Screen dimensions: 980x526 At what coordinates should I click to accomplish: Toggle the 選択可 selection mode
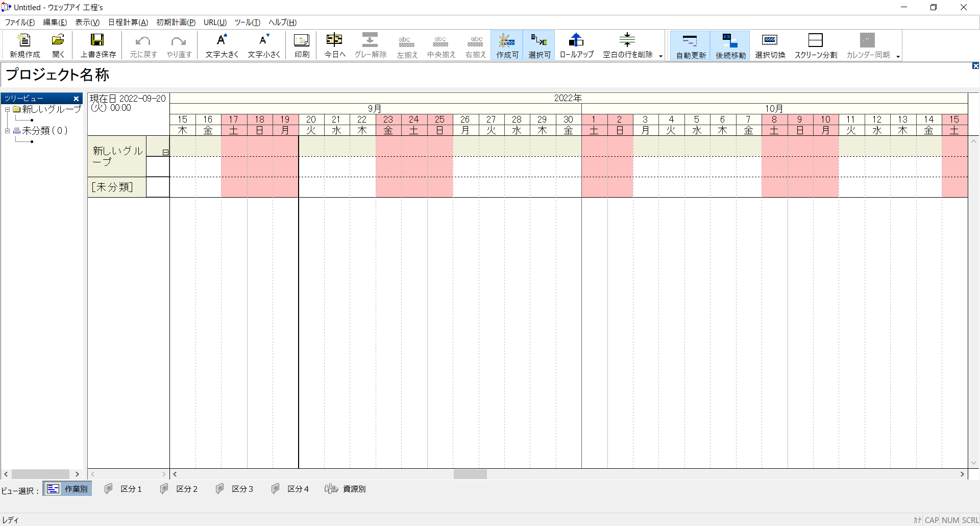click(x=539, y=45)
